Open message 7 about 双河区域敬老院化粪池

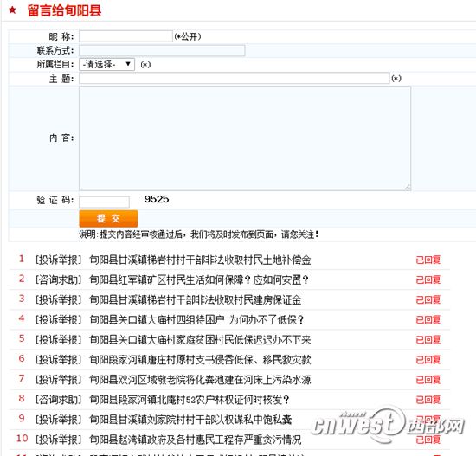click(x=200, y=380)
